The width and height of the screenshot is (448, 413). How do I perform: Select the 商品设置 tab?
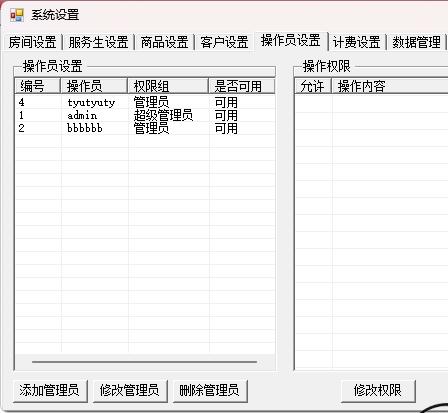click(164, 42)
